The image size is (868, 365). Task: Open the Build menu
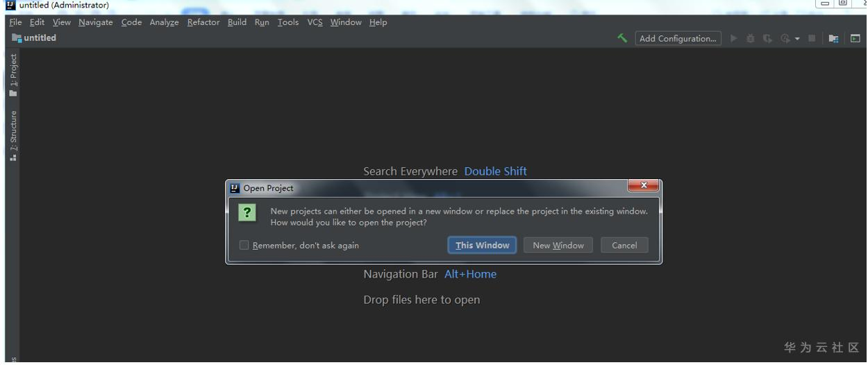pos(237,22)
